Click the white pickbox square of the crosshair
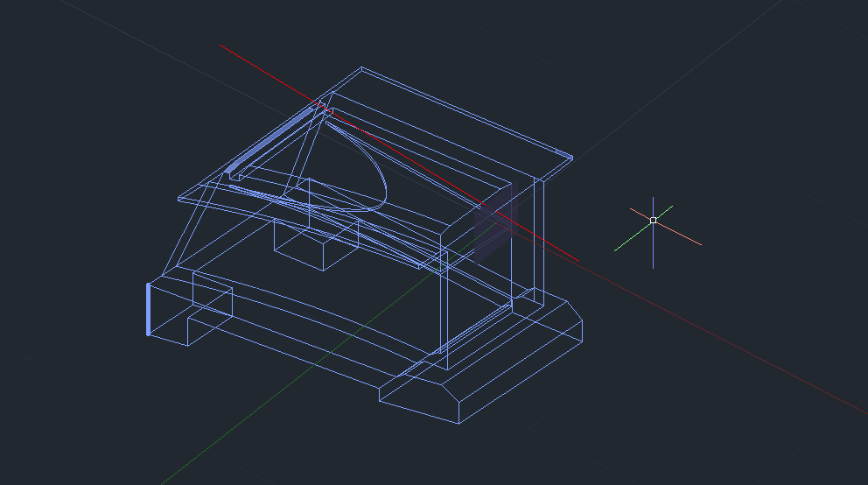868x485 pixels. point(654,221)
